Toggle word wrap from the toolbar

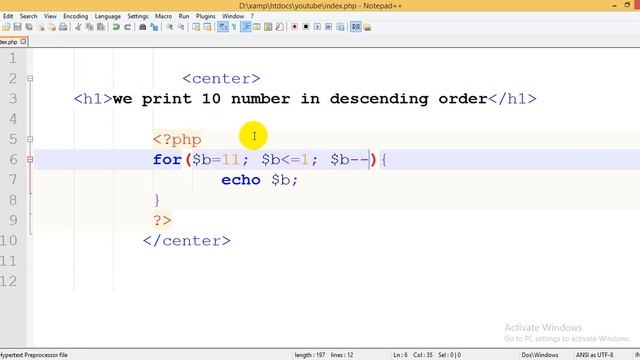pos(222,27)
